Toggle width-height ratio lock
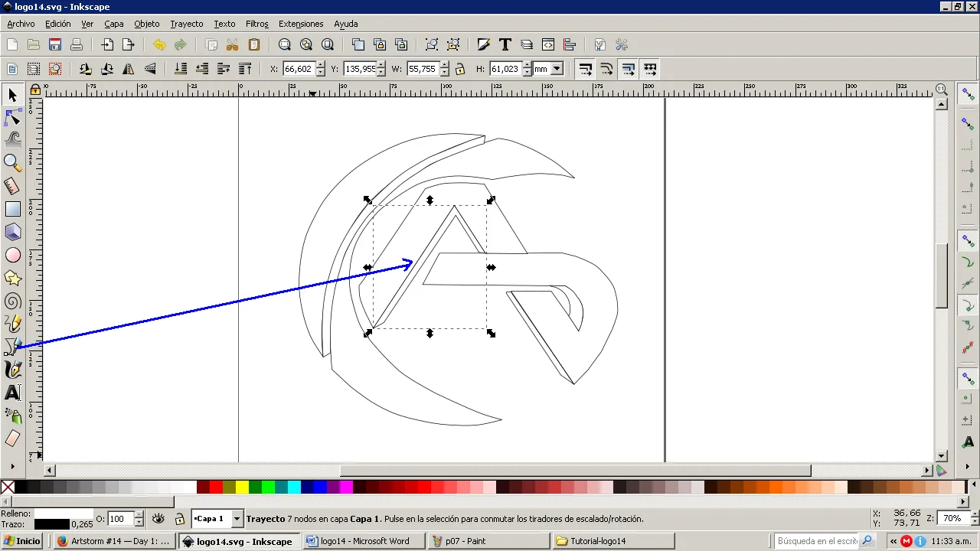The height and width of the screenshot is (551, 980). pos(459,69)
